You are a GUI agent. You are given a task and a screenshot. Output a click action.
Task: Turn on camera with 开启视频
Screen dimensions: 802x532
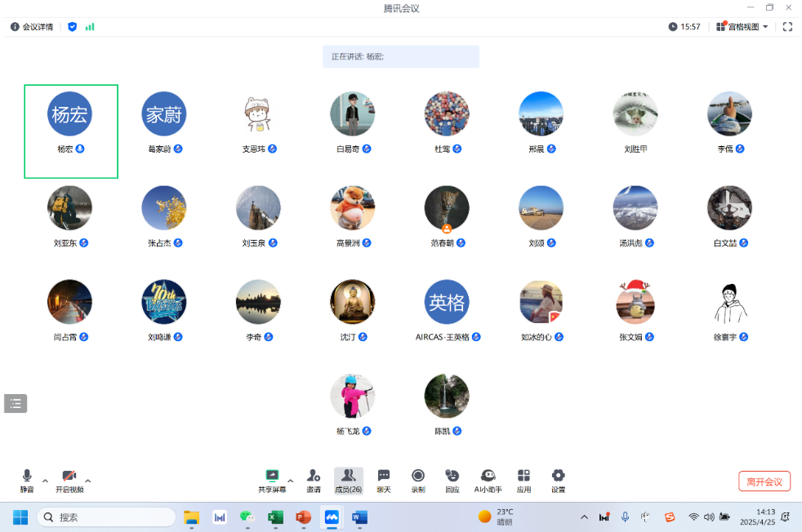click(69, 480)
